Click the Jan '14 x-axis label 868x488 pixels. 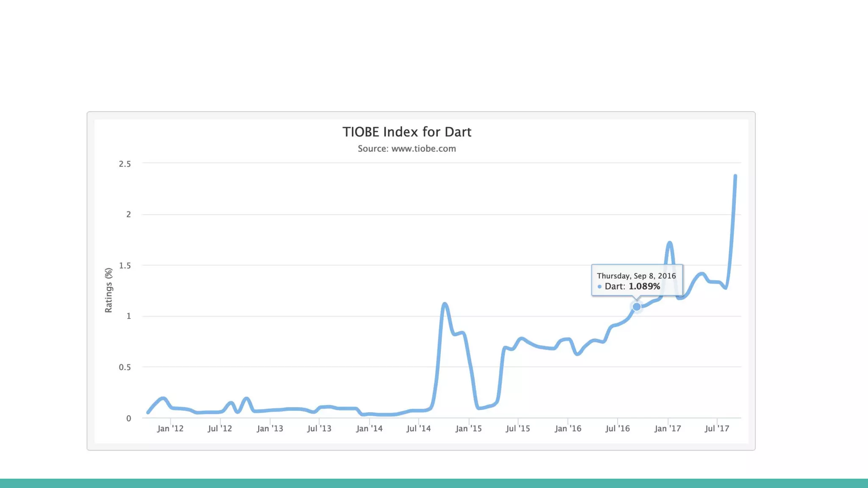tap(369, 428)
